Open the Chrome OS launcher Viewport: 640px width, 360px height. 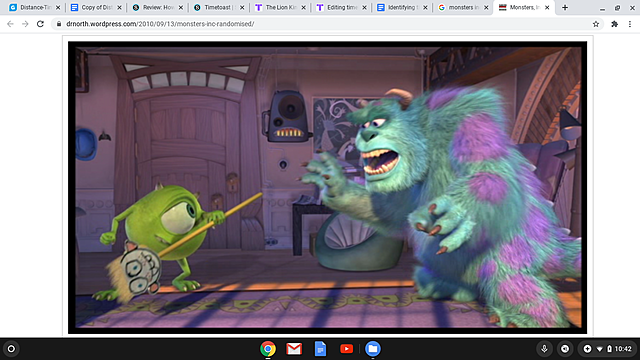pos(11,349)
